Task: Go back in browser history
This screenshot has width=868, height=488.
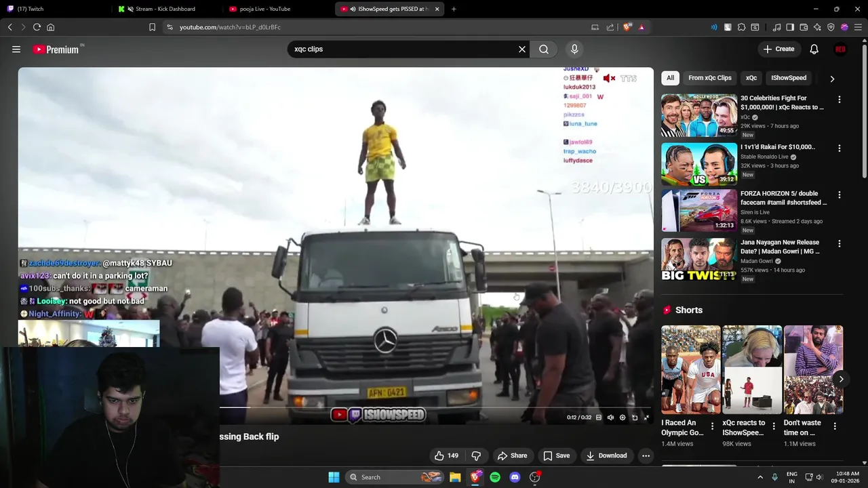Action: [x=10, y=27]
